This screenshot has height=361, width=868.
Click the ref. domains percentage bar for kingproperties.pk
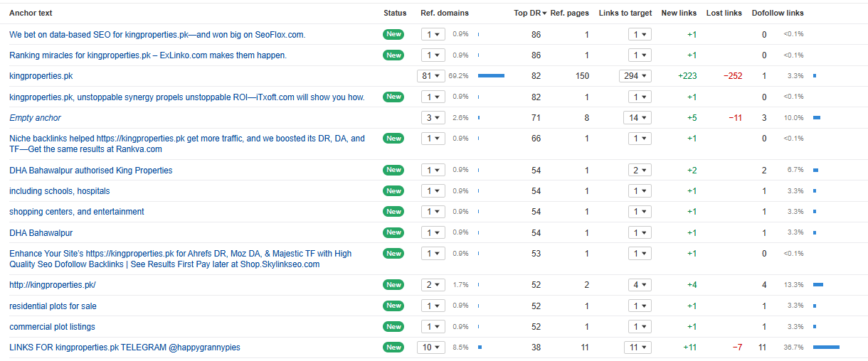point(491,75)
